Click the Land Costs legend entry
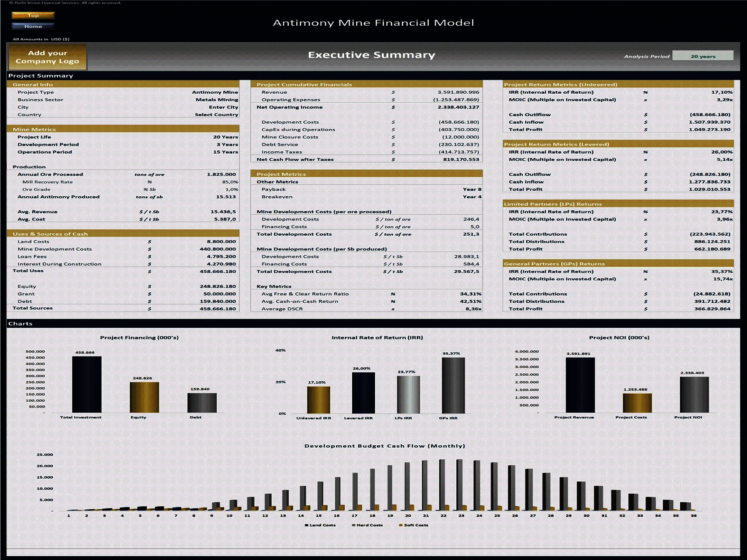The image size is (747, 560). [320, 525]
